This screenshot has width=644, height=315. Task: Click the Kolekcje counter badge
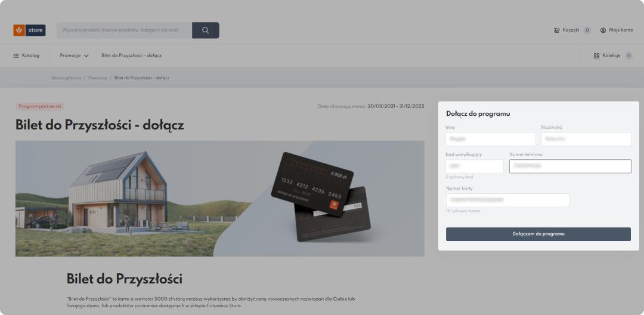click(x=628, y=56)
